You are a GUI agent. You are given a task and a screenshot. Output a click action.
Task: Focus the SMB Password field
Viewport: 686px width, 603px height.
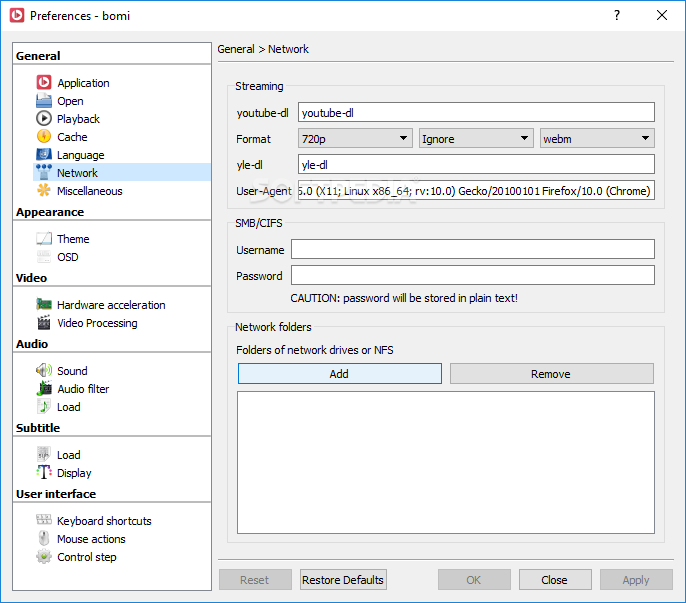tap(472, 275)
